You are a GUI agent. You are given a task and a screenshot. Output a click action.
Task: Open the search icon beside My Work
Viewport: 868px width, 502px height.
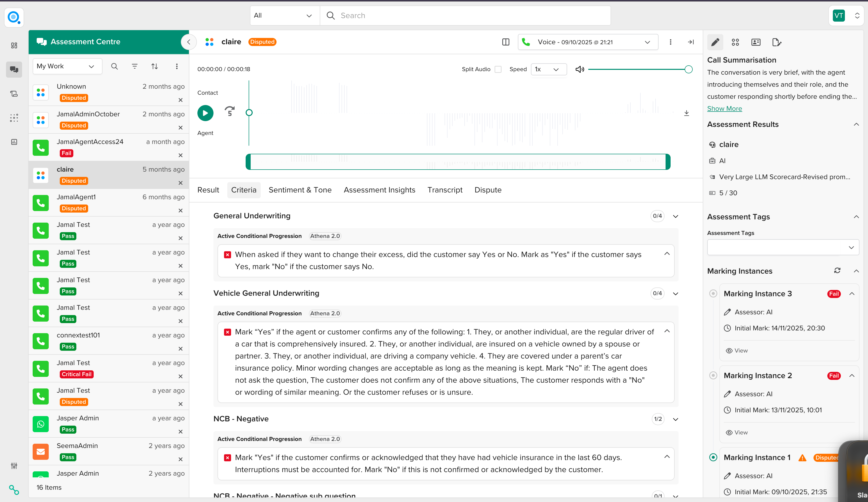(114, 66)
